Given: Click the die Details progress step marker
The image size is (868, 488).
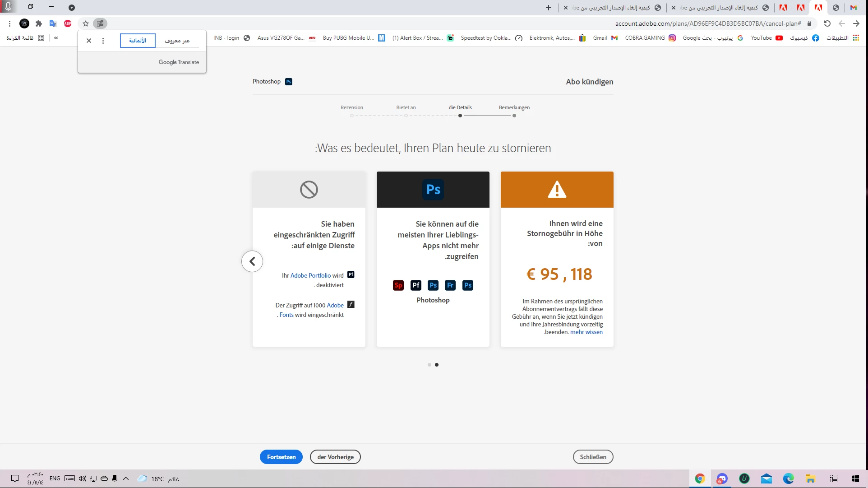Looking at the screenshot, I should [460, 116].
